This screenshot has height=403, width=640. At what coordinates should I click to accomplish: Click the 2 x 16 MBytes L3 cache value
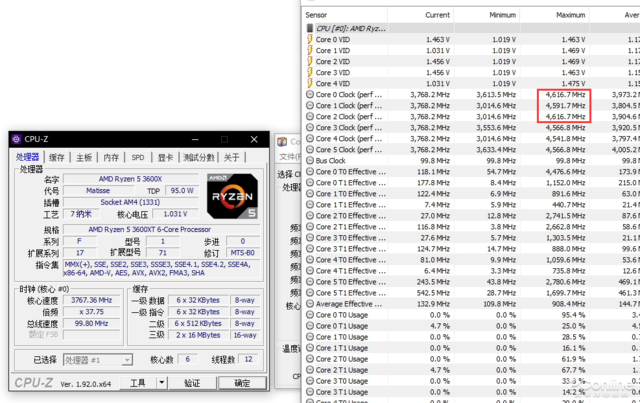[x=198, y=335]
